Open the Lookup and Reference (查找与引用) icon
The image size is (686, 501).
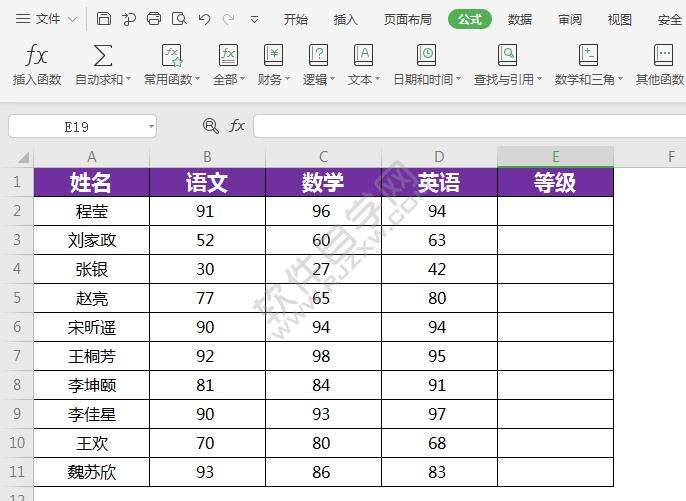click(x=508, y=56)
